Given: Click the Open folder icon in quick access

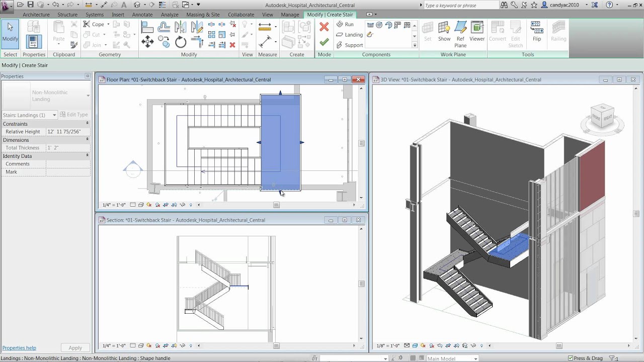Looking at the screenshot, I should pos(20,5).
